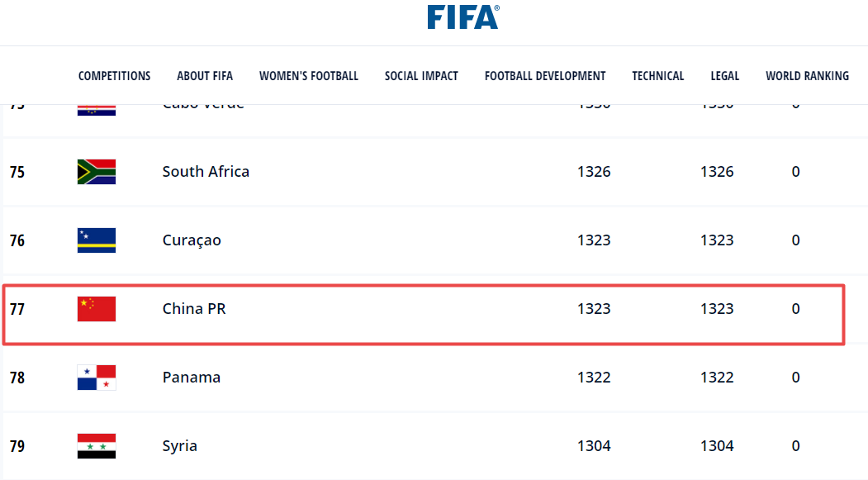Open the Social Impact menu

pos(421,76)
